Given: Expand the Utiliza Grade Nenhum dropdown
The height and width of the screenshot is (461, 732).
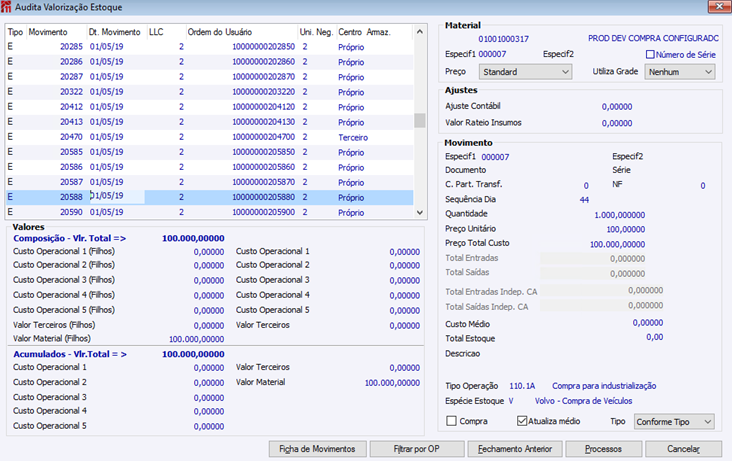Looking at the screenshot, I should click(x=680, y=72).
